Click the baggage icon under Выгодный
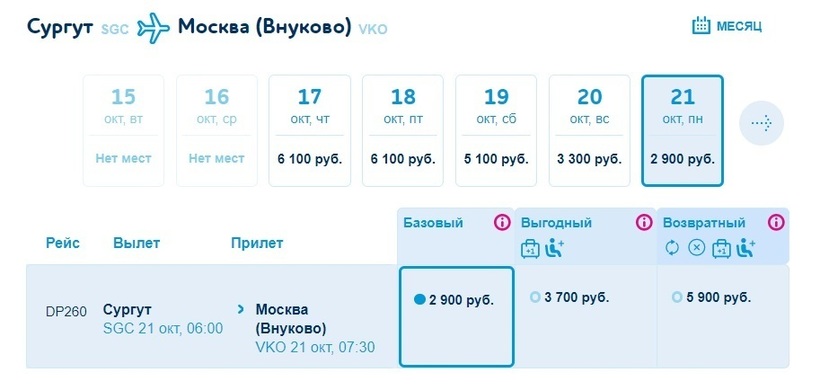Image resolution: width=820 pixels, height=390 pixels. pyautogui.click(x=530, y=248)
